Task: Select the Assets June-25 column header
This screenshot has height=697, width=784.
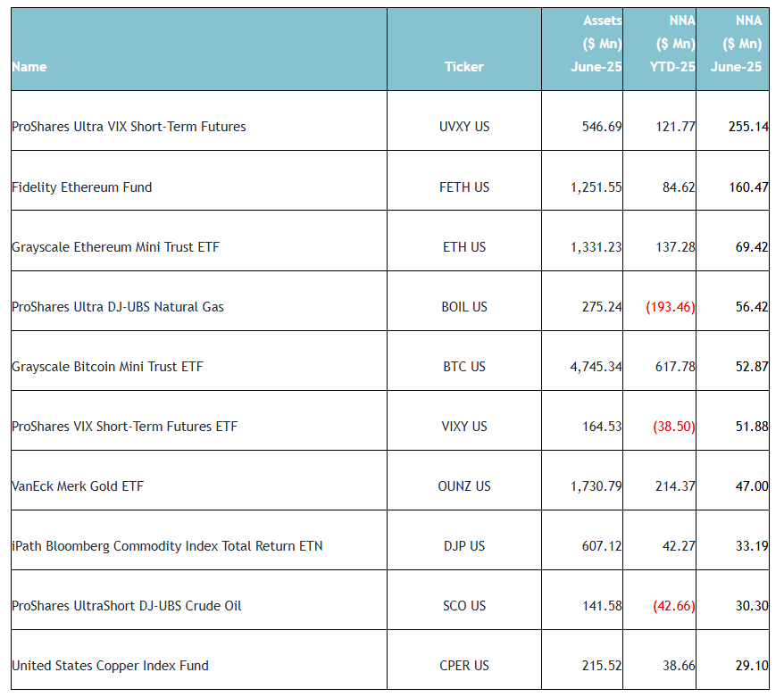Action: [596, 44]
